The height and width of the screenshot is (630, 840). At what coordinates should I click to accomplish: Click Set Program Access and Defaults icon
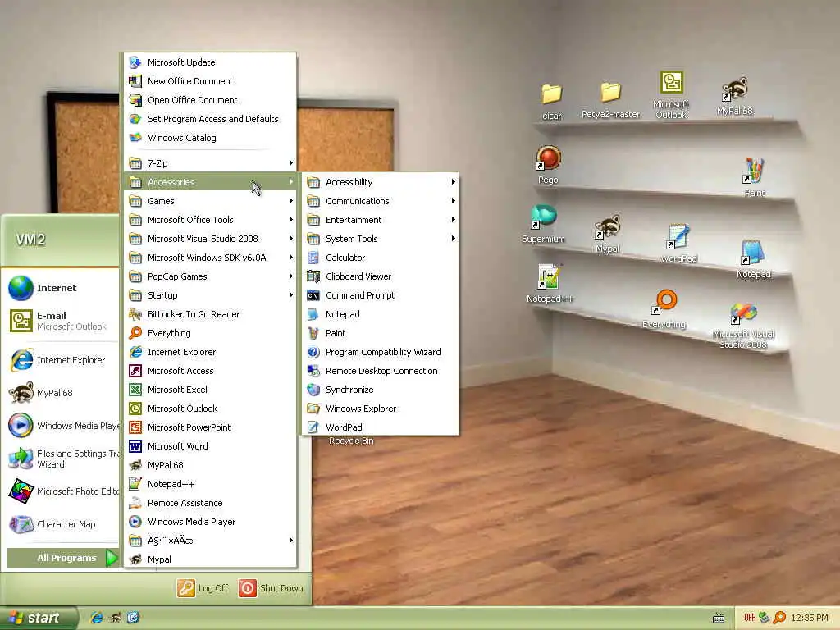click(135, 119)
